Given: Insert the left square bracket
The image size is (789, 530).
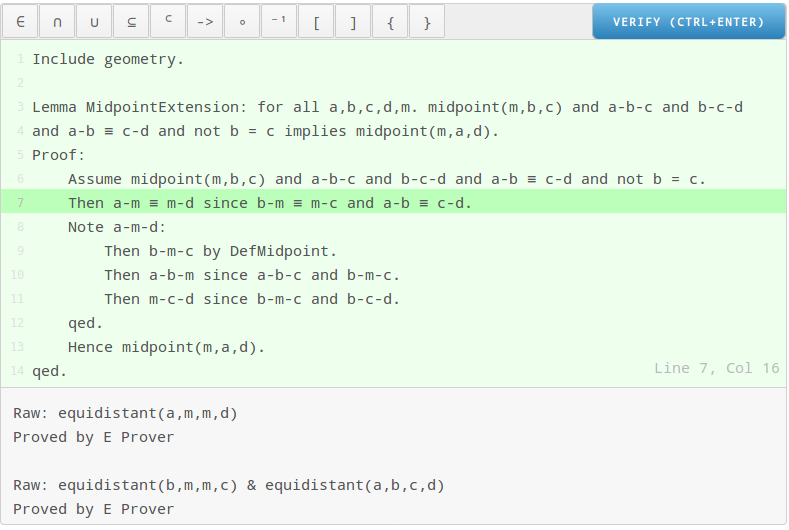Looking at the screenshot, I should (316, 22).
